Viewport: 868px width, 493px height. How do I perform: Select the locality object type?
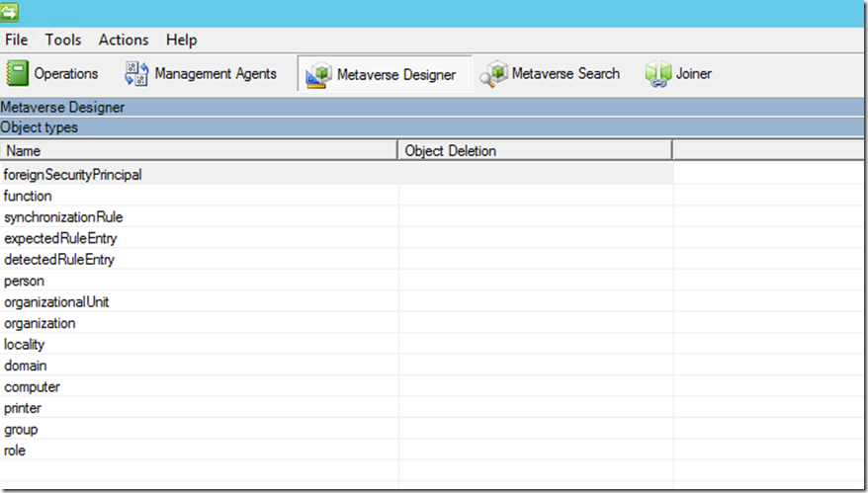click(x=24, y=344)
